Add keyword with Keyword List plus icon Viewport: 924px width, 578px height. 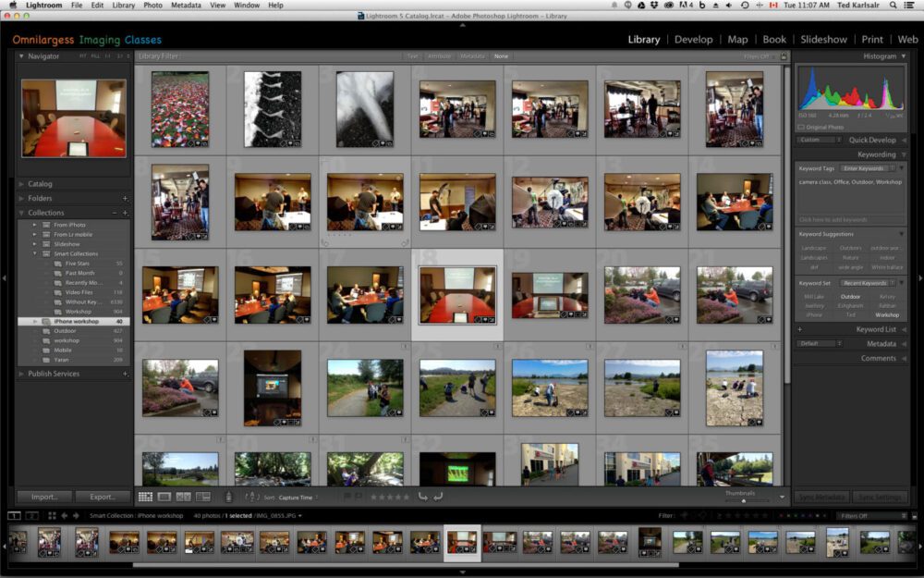(799, 330)
